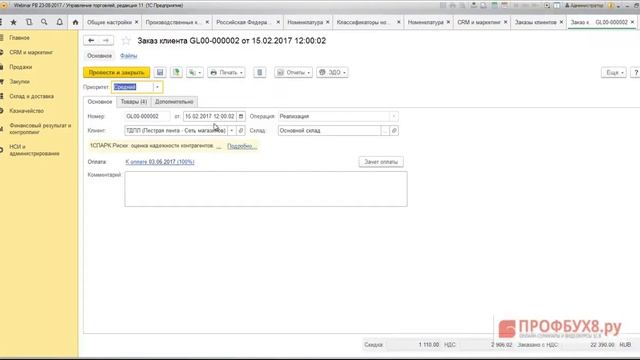Open the Клиент field dropdown arrow

231,131
